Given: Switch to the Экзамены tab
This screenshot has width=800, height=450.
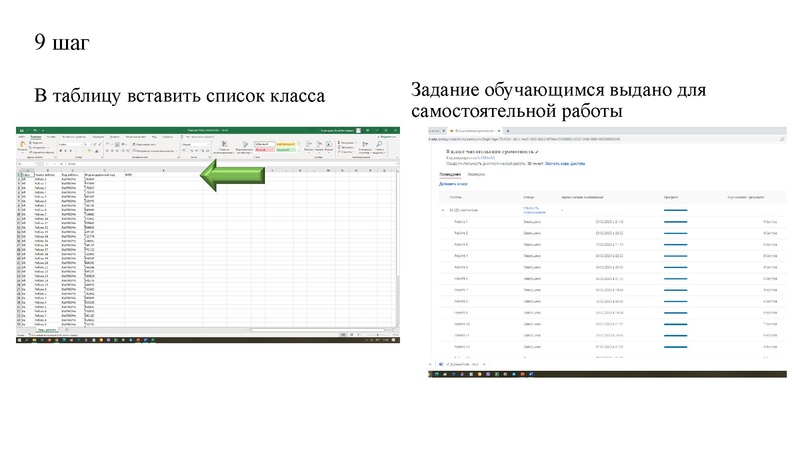Looking at the screenshot, I should pos(476,174).
